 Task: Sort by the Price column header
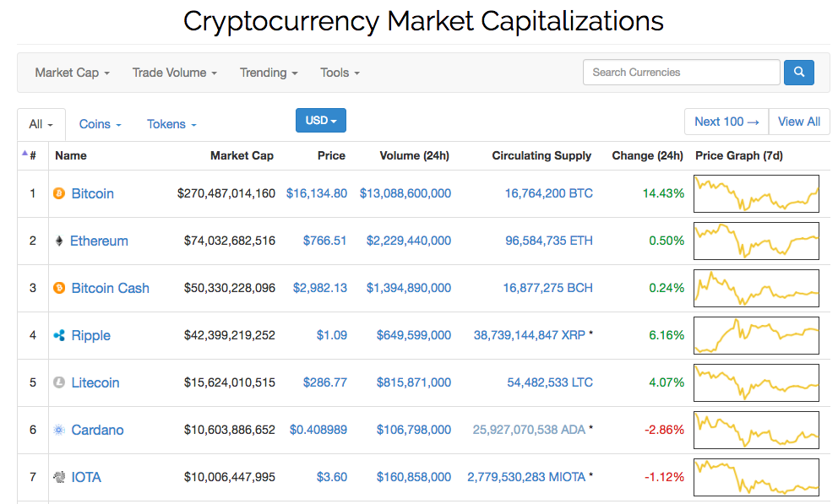click(331, 155)
